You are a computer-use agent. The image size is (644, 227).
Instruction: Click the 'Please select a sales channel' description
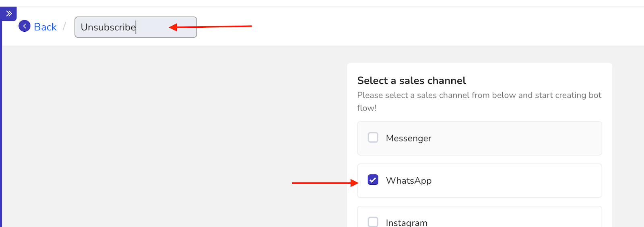[x=479, y=101]
